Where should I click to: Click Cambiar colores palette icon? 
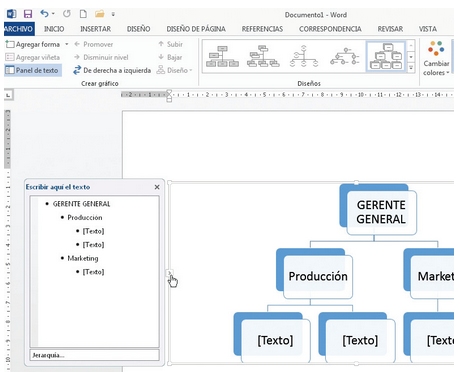pos(436,48)
